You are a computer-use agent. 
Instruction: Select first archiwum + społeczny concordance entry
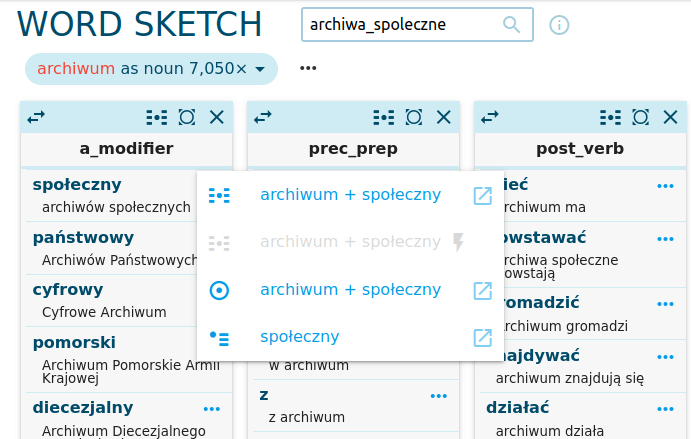(x=350, y=194)
